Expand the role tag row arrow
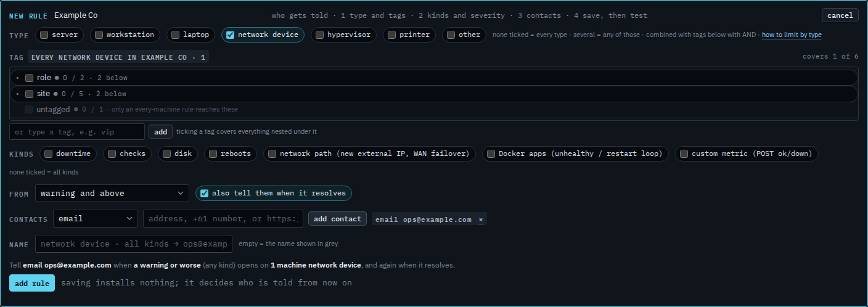This screenshot has width=868, height=307. [18, 78]
